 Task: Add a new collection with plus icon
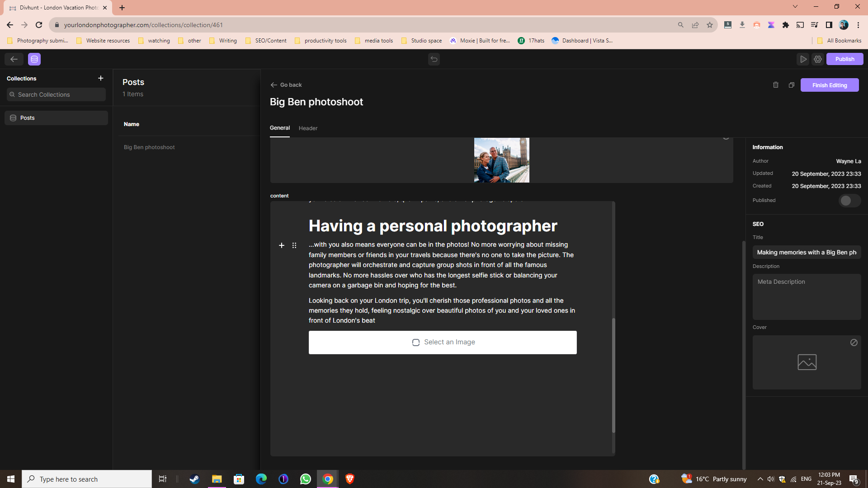click(x=101, y=78)
